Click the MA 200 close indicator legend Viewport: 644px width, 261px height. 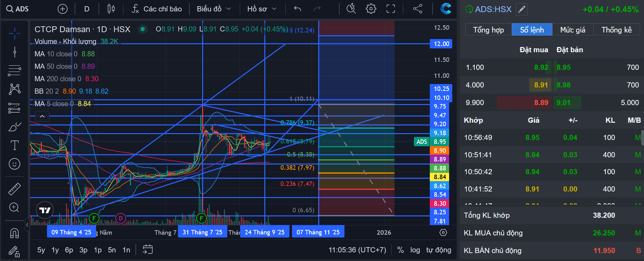tap(67, 79)
